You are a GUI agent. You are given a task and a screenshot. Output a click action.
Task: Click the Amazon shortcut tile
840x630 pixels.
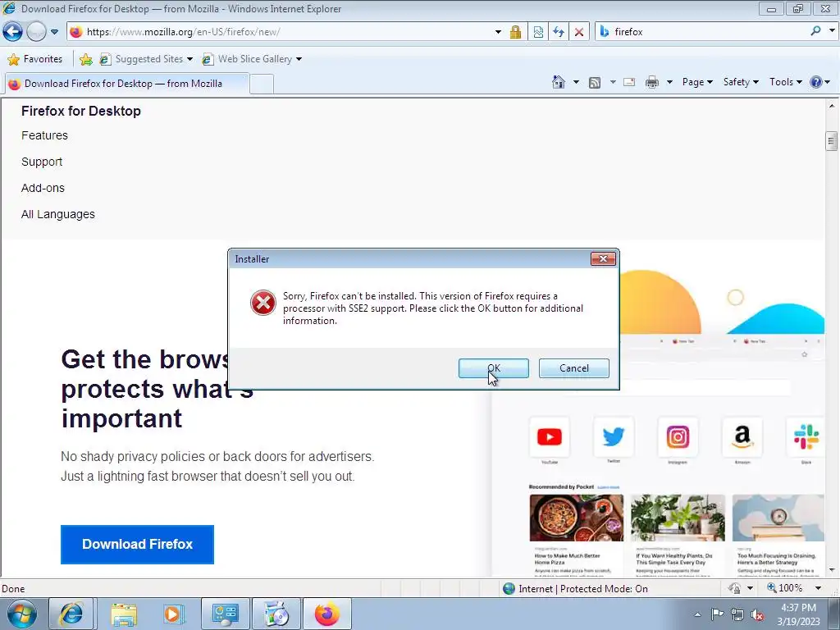pos(742,437)
